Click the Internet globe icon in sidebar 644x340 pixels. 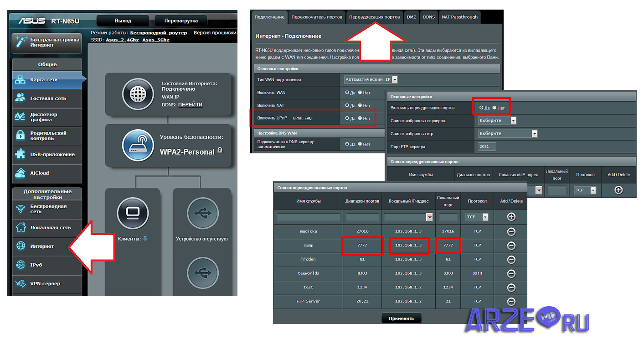coord(20,246)
